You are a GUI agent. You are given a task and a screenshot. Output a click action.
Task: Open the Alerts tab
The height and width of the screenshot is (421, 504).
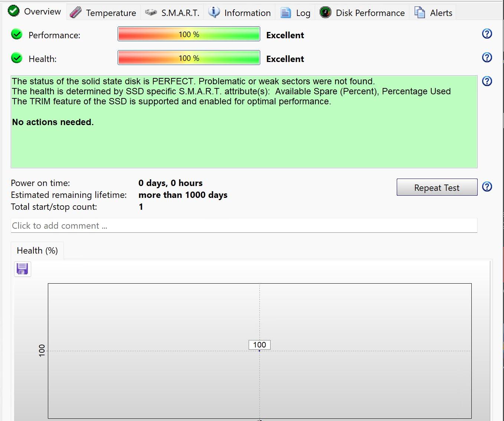433,13
